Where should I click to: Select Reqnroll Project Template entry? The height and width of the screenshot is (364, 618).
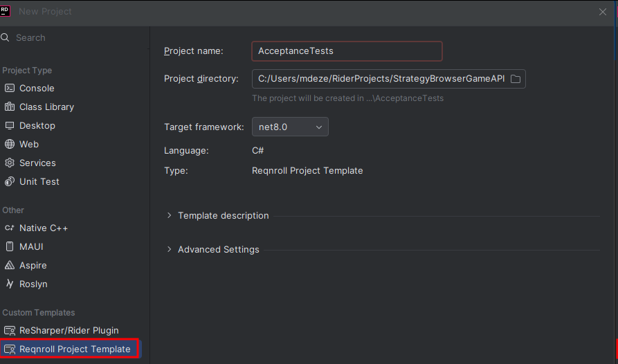[71, 349]
